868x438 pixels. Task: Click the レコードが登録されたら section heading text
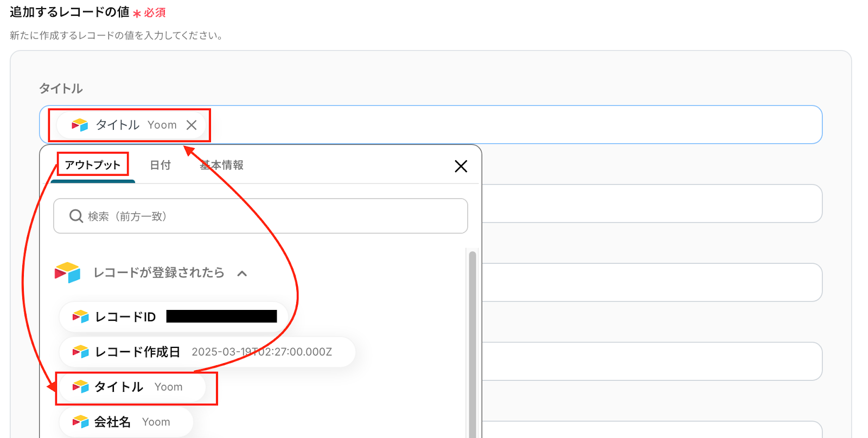pos(159,272)
